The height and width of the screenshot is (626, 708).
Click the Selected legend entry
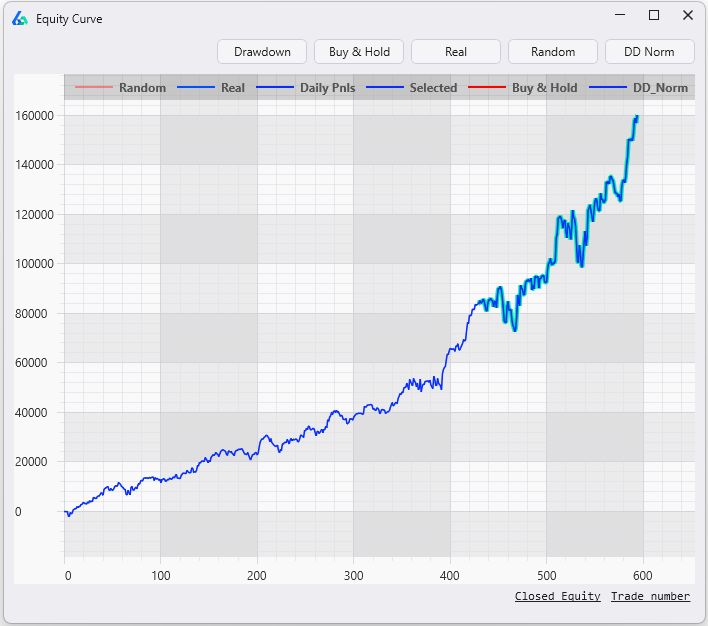click(x=433, y=88)
